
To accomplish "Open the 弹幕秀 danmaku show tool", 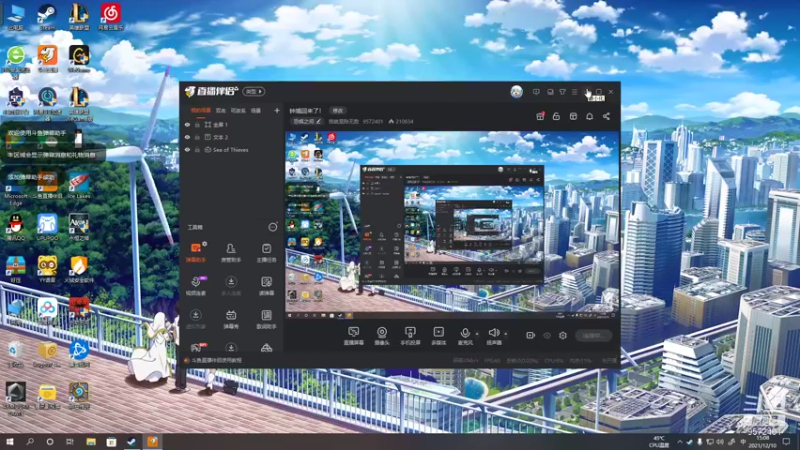I will pos(231,319).
